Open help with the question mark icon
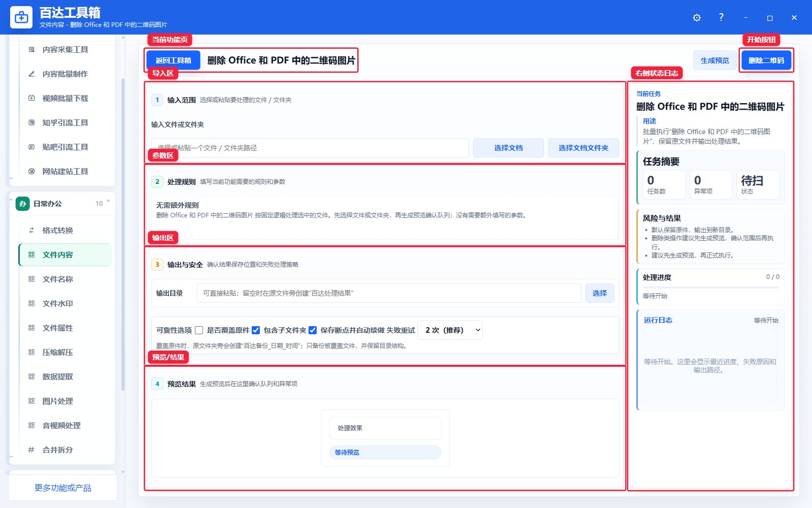 point(721,17)
